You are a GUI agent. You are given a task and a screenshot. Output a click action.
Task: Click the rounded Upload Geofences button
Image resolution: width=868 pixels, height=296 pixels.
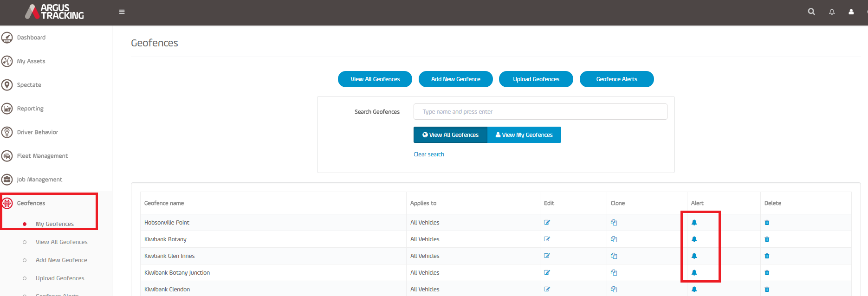click(536, 79)
